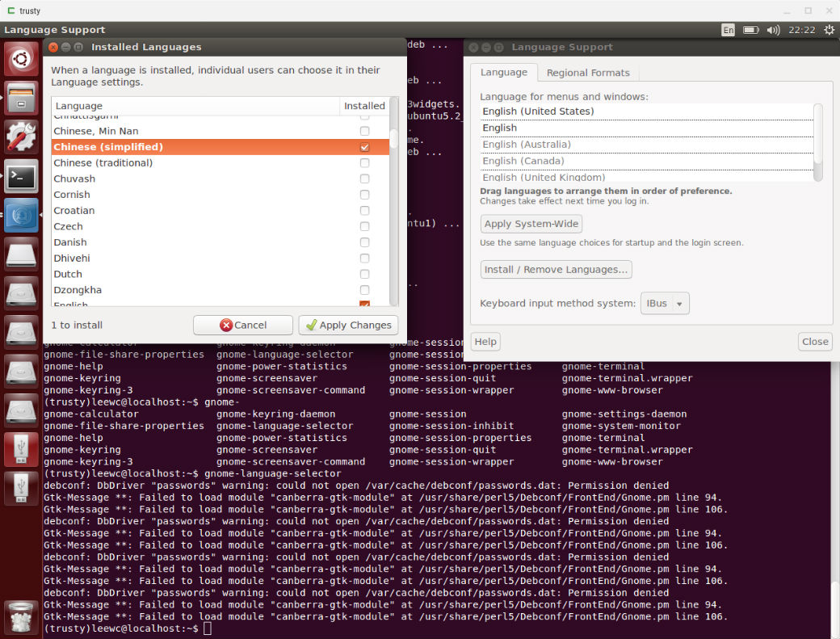Open the battery indicator menu
Screen dimensions: 840x639
pos(750,30)
